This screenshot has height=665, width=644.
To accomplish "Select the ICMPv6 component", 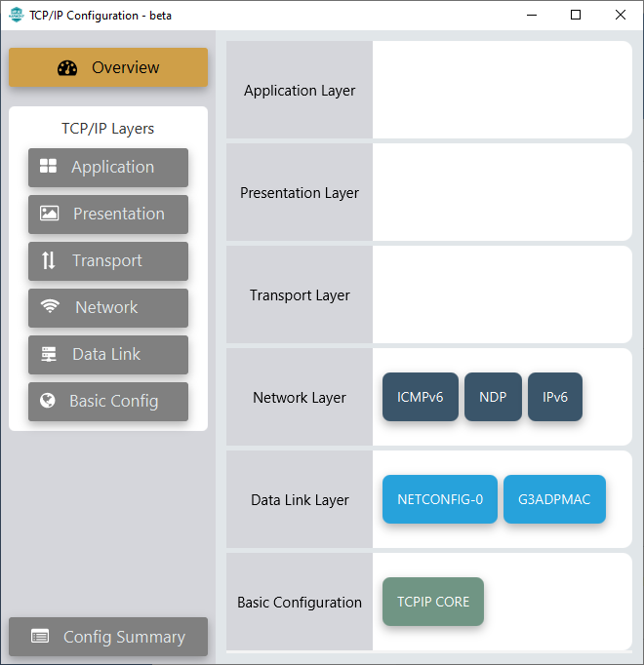I will point(421,397).
